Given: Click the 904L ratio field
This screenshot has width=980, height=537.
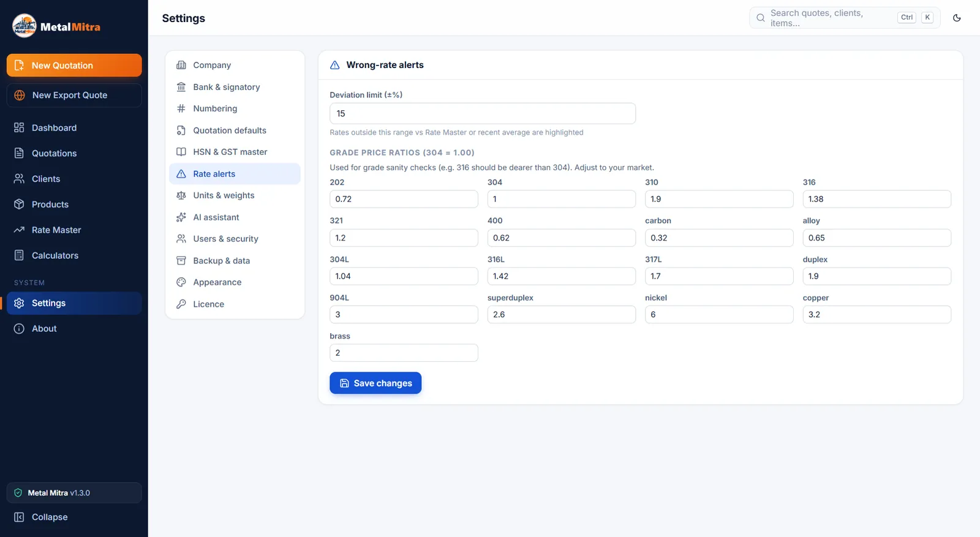Looking at the screenshot, I should coord(404,314).
